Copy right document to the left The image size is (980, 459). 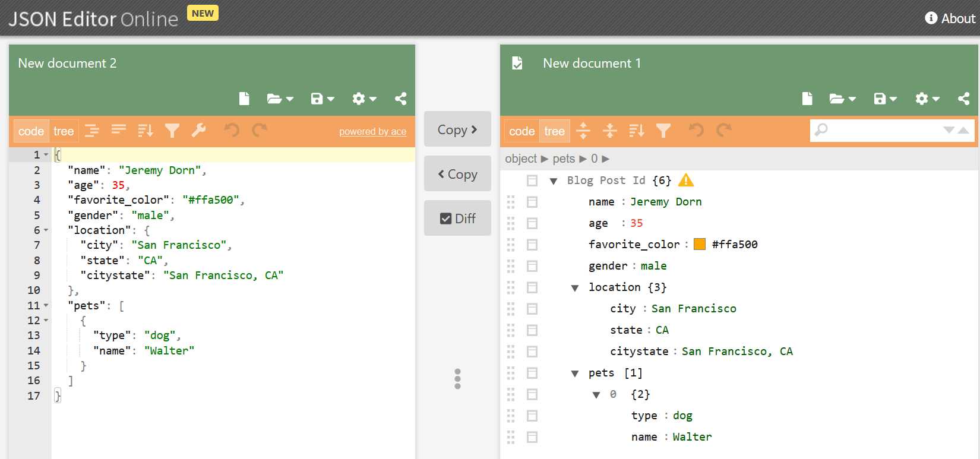click(457, 174)
